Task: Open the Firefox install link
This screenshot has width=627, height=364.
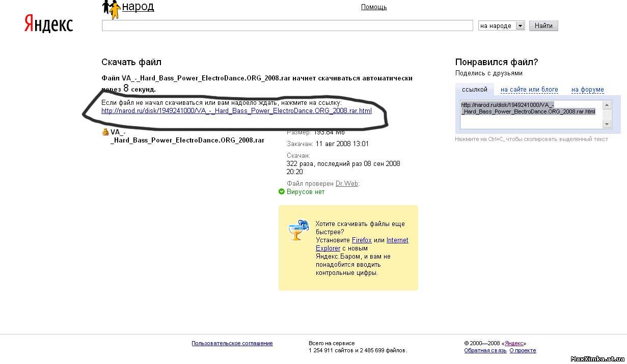Action: click(362, 240)
